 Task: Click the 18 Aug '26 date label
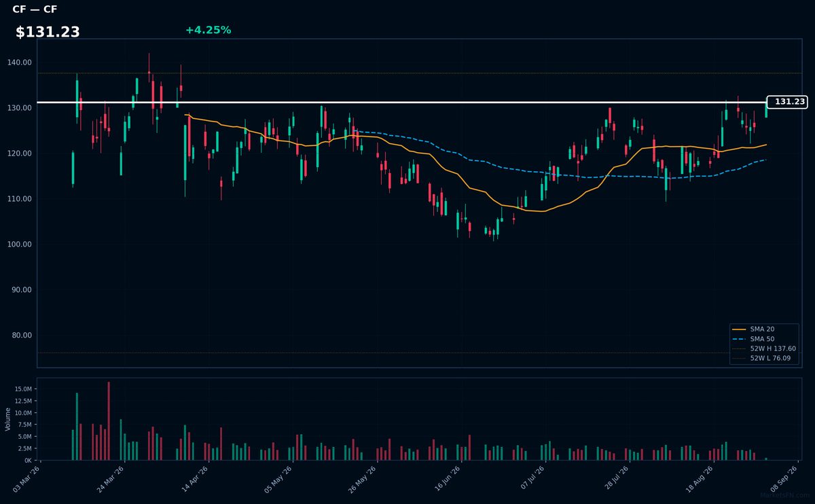700,479
